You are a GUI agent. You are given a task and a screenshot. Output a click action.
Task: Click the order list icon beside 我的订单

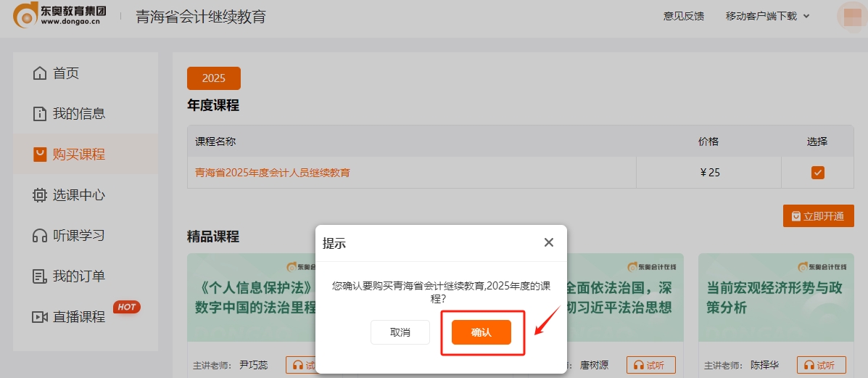pos(39,276)
